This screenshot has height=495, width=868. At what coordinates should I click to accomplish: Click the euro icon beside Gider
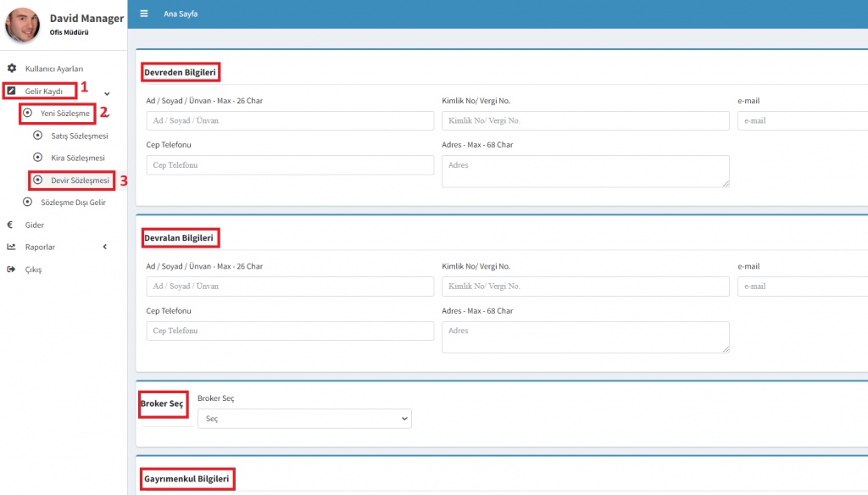click(x=10, y=225)
